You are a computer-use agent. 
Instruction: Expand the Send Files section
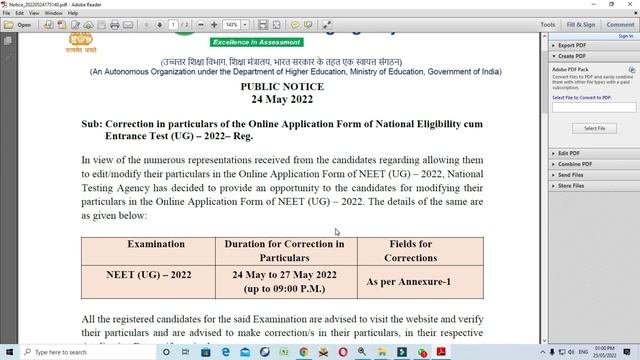coord(594,175)
